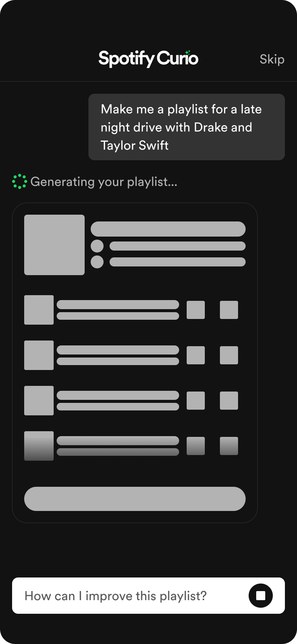Viewport: 297px width, 644px height.
Task: Click the wide pill button below the song list
Action: 135,498
